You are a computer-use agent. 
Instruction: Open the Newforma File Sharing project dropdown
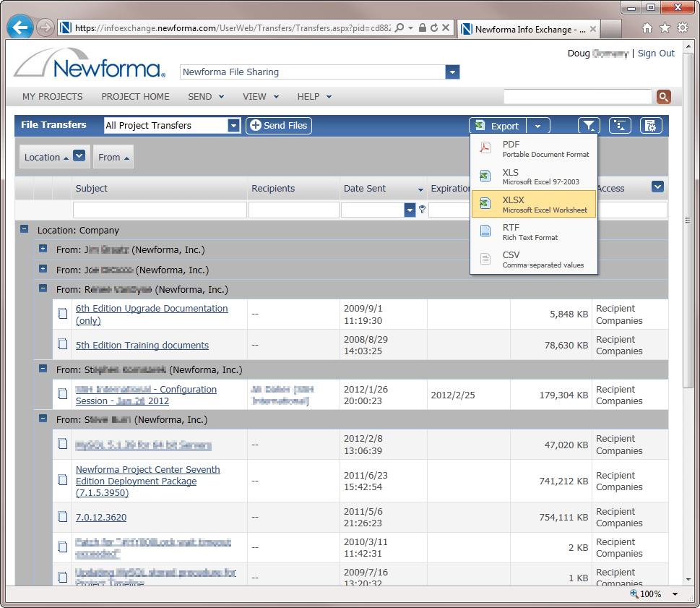(452, 72)
